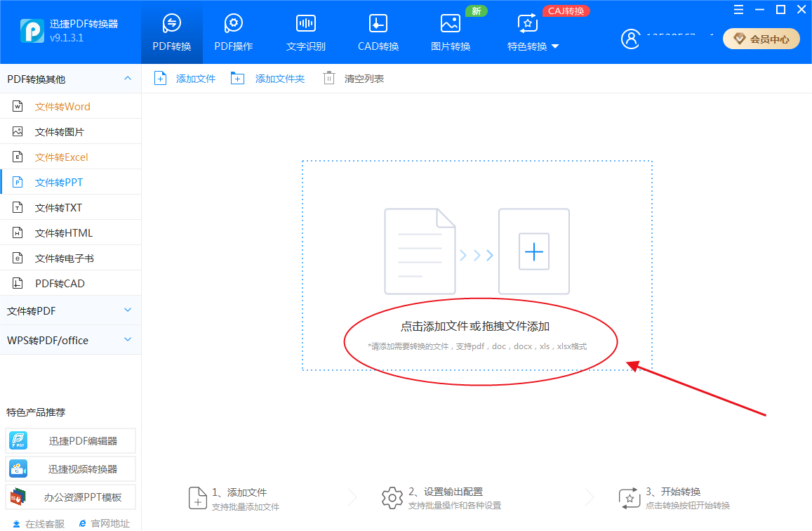Click 官网地址 link
The height and width of the screenshot is (531, 812).
coord(104,524)
